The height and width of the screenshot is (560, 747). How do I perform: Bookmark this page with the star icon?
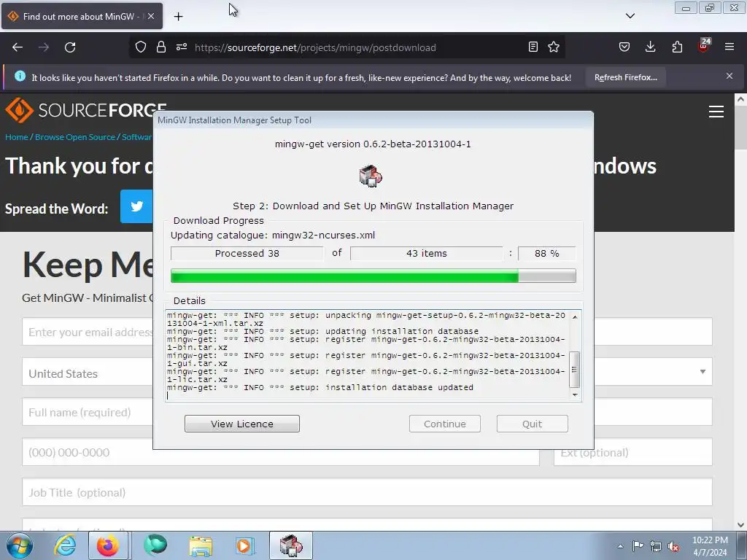point(554,47)
